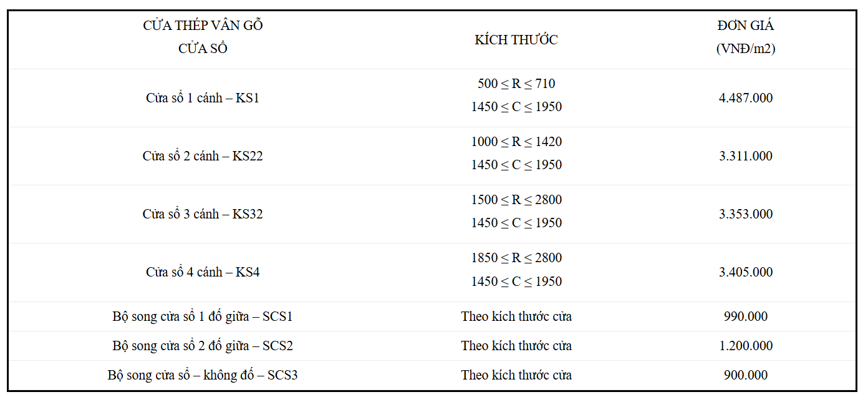Select Bộ song cửa sổ – không đố – SCS3
Screen dimensions: 868x402
203,375
